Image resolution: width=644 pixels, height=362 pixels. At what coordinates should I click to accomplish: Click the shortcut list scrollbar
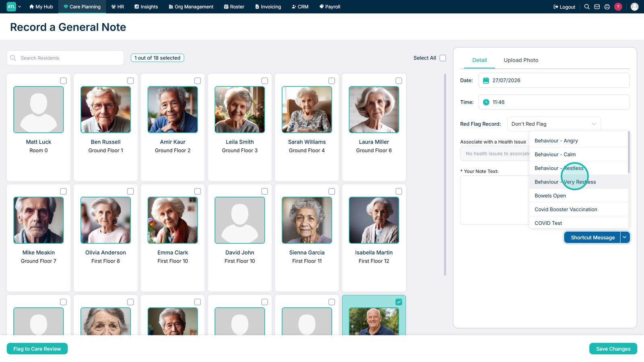tap(629, 152)
